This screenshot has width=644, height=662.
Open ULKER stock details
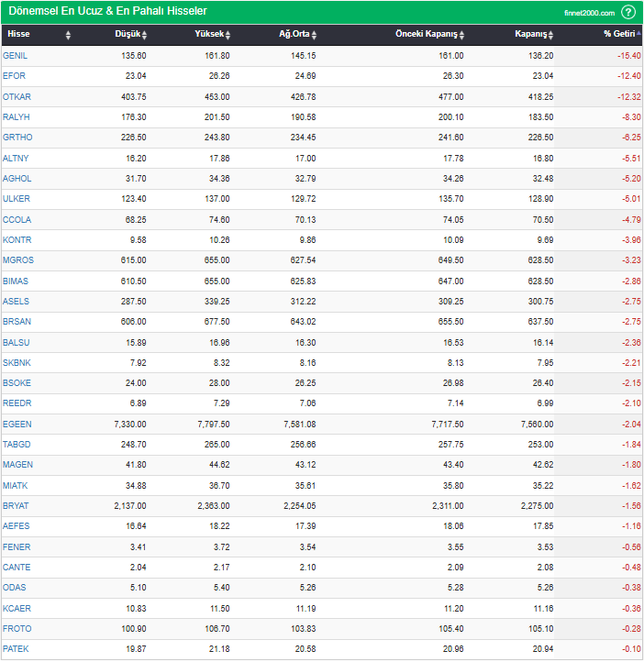coord(17,199)
